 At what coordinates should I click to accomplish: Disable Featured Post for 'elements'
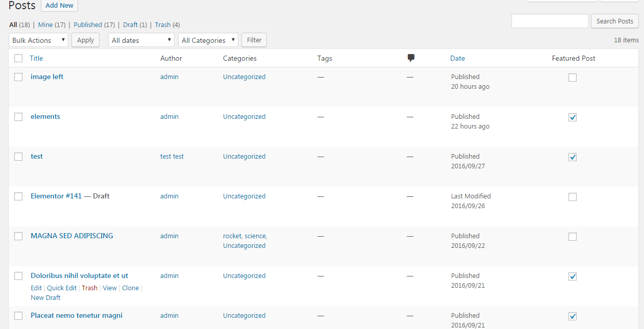(573, 117)
